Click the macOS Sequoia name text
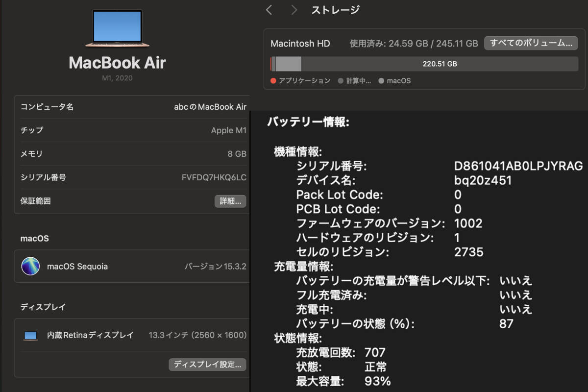Viewport: 588px width, 392px height. (77, 267)
